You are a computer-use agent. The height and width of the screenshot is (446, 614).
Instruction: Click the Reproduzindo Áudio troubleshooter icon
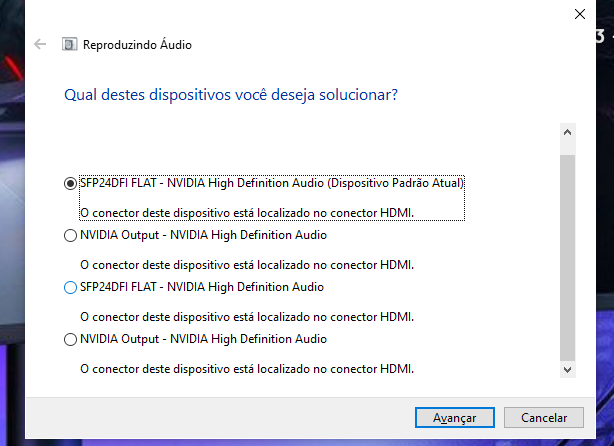69,44
